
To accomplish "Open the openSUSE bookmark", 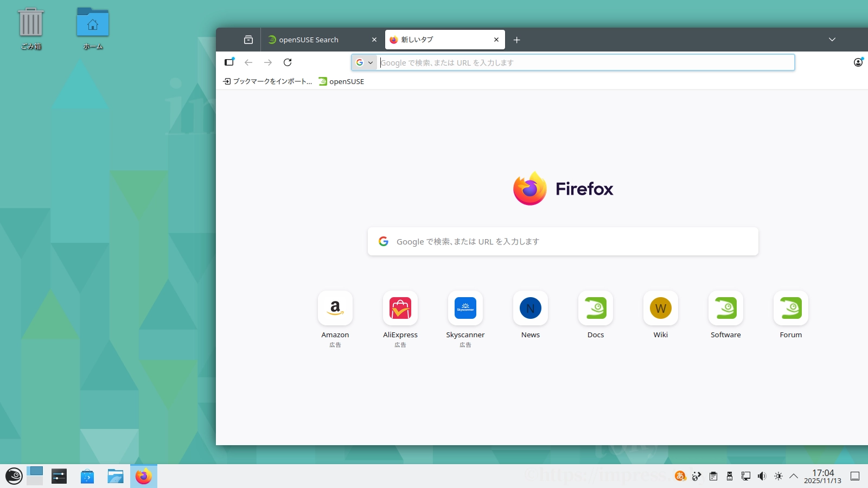I will pos(341,81).
